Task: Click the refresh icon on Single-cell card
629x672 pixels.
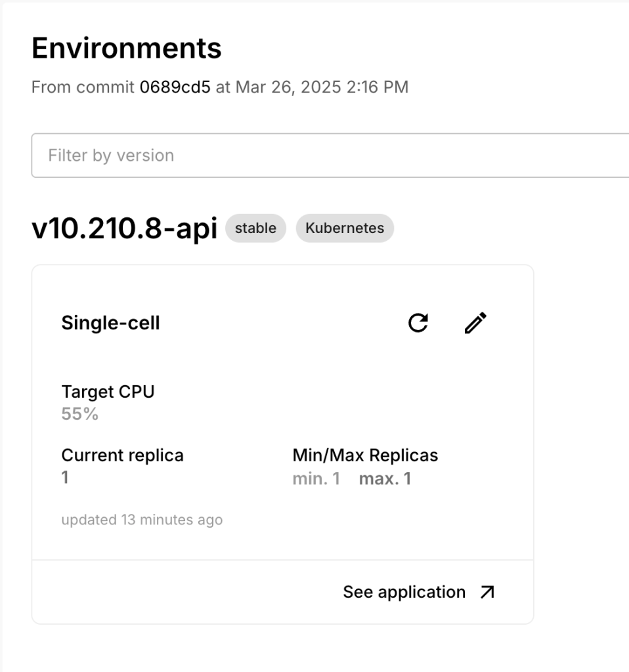Action: [x=418, y=323]
